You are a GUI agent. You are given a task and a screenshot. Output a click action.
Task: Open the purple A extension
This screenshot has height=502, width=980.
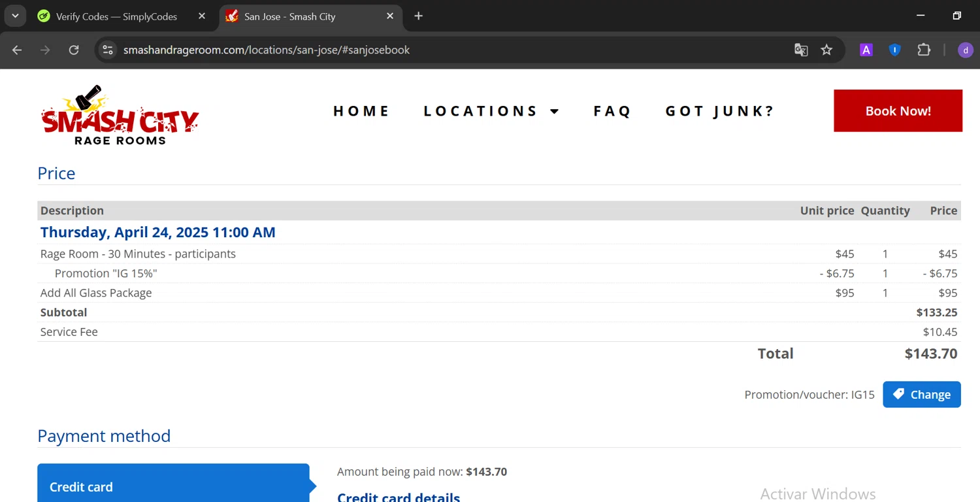point(866,50)
